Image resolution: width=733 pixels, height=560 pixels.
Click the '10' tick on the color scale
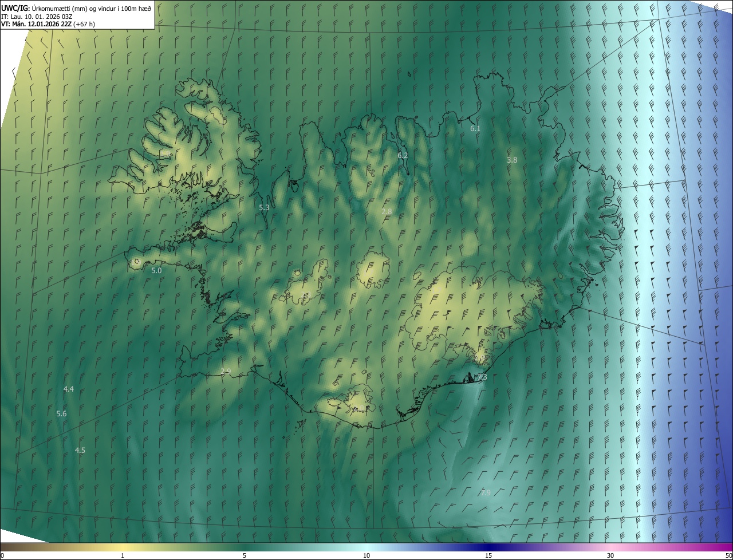click(x=366, y=556)
